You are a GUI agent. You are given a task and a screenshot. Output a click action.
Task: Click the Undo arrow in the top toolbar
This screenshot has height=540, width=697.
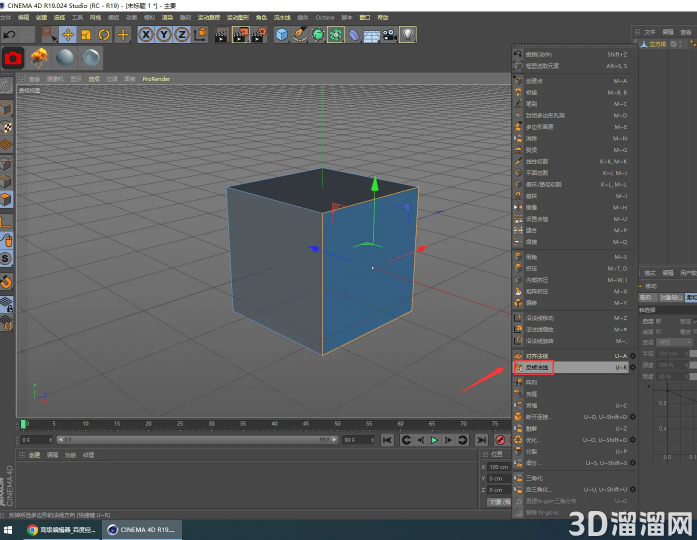[x=10, y=35]
